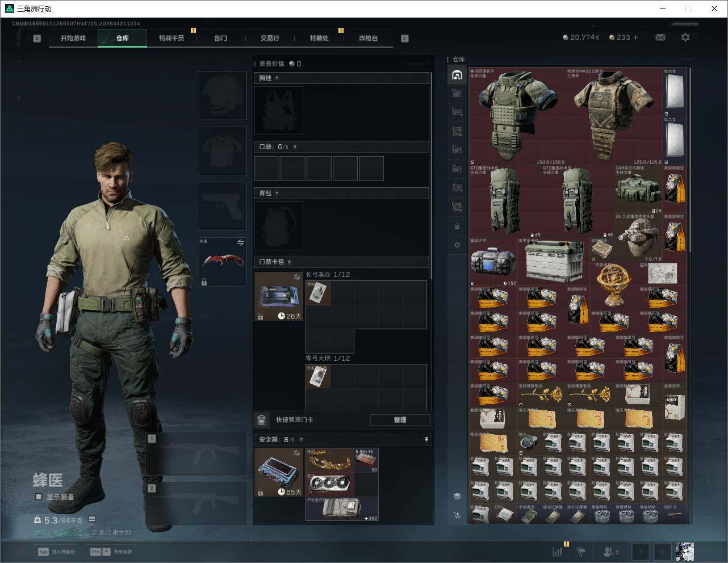Swap the melee knife with arrows icon

tap(240, 243)
